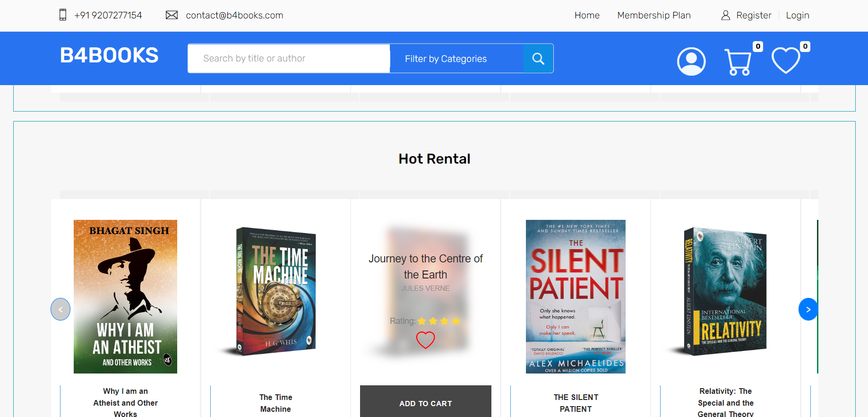Image resolution: width=868 pixels, height=417 pixels.
Task: Click 'Relativity: The Special and the General Theory' title
Action: click(x=725, y=403)
